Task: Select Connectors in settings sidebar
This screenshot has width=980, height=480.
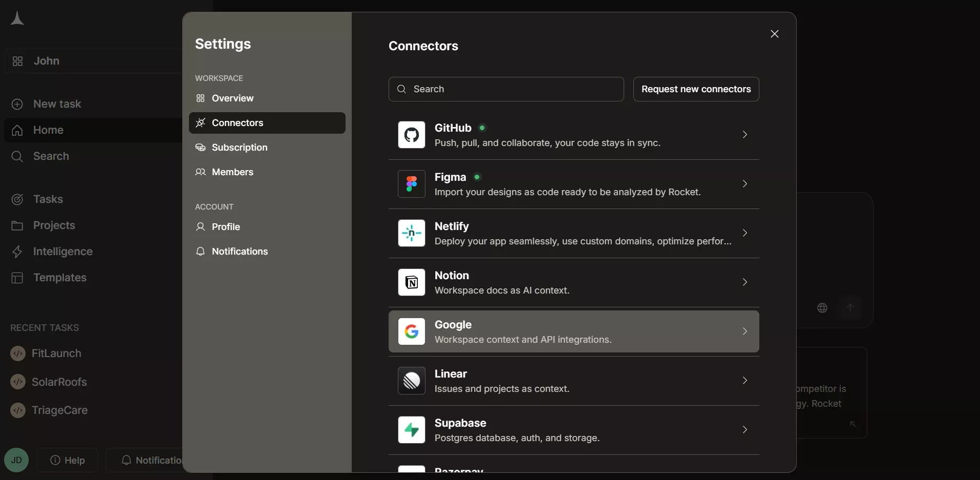Action: click(x=267, y=123)
